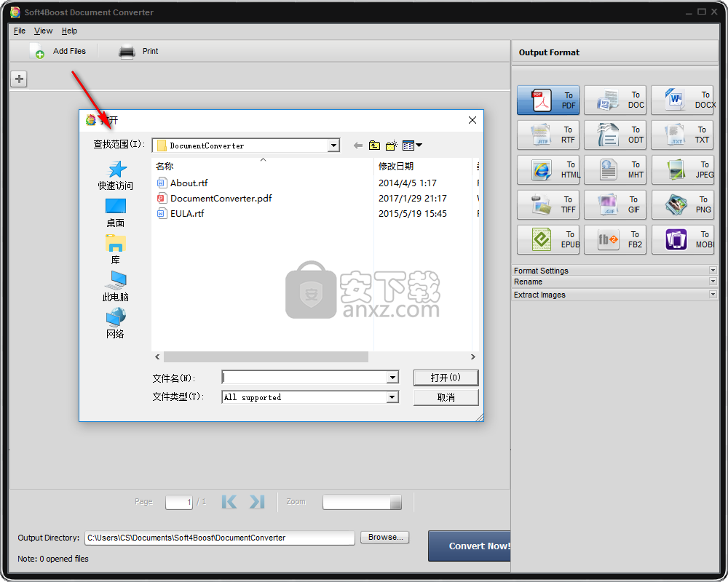Select the To DOC output format

click(x=614, y=100)
